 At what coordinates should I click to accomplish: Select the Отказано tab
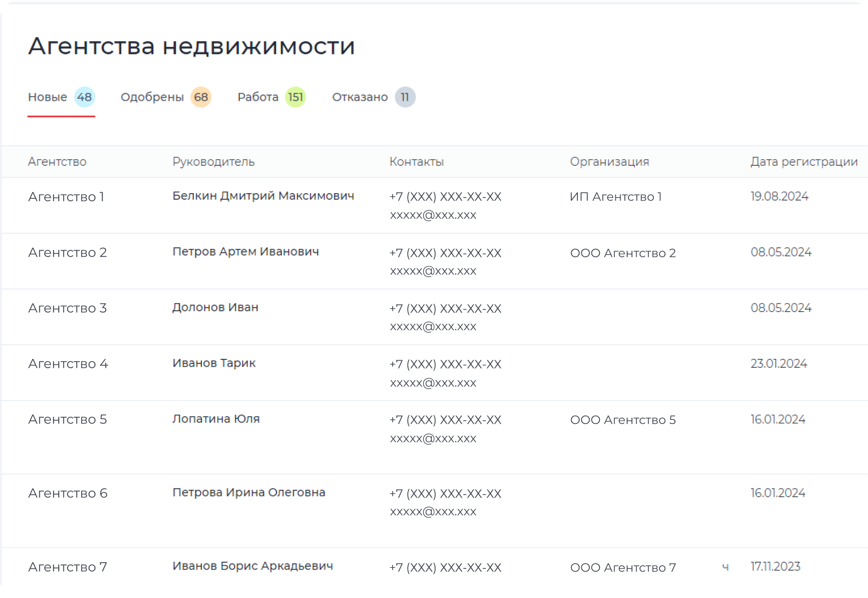tap(360, 97)
